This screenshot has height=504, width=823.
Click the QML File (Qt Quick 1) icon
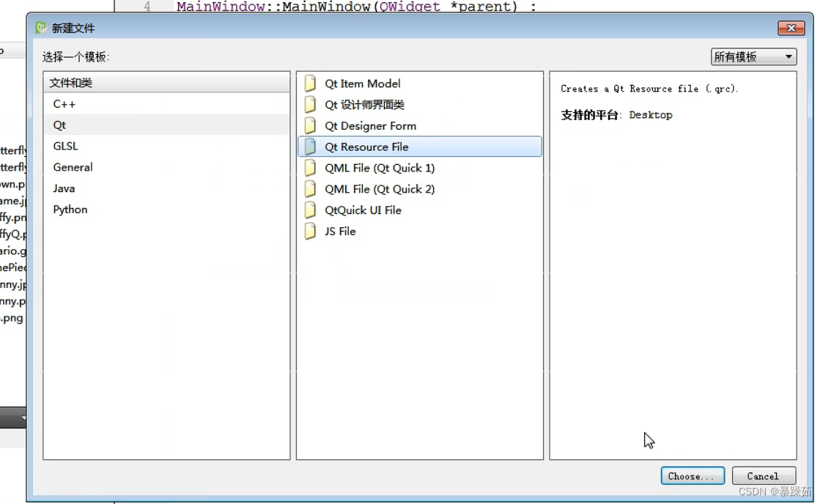[310, 168]
